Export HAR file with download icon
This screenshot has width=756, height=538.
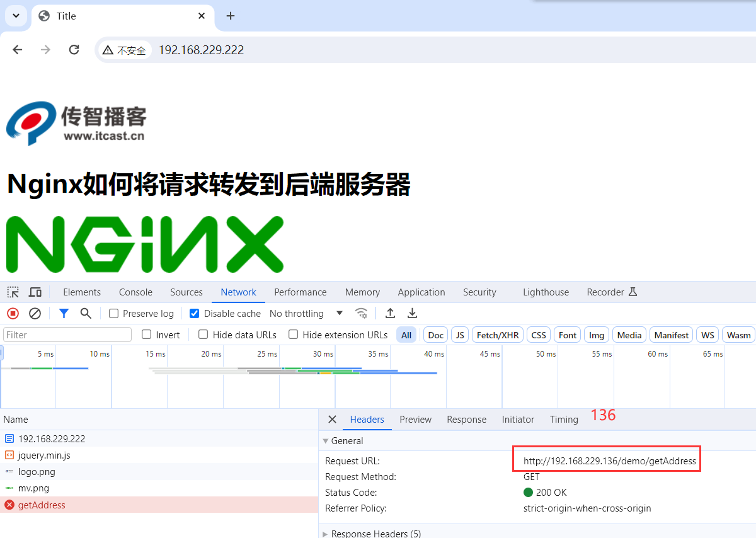412,313
